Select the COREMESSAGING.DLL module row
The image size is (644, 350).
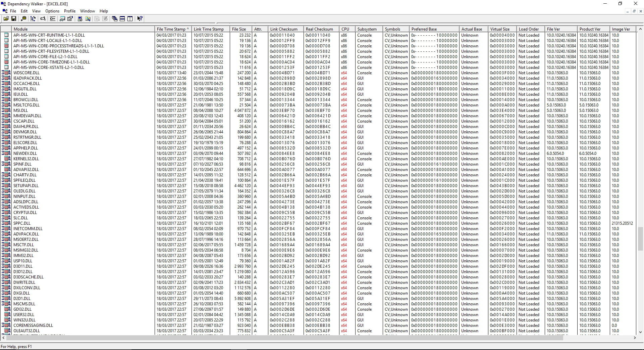pos(319,325)
